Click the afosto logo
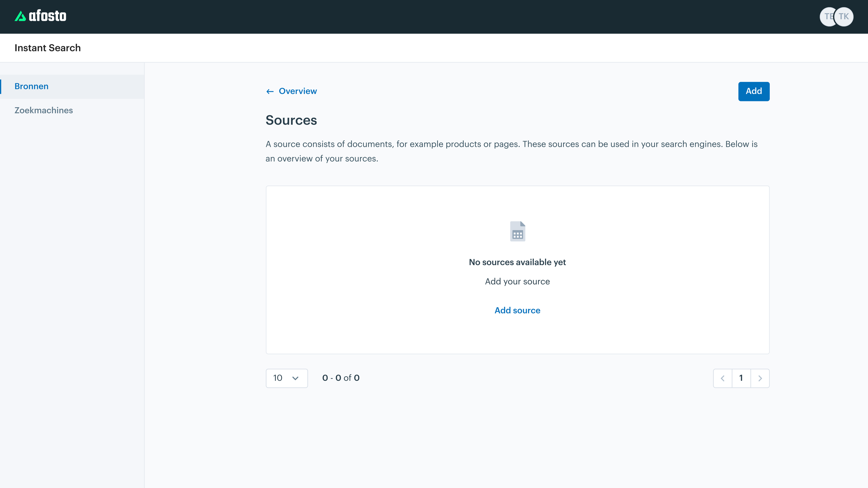868x488 pixels. click(x=40, y=16)
